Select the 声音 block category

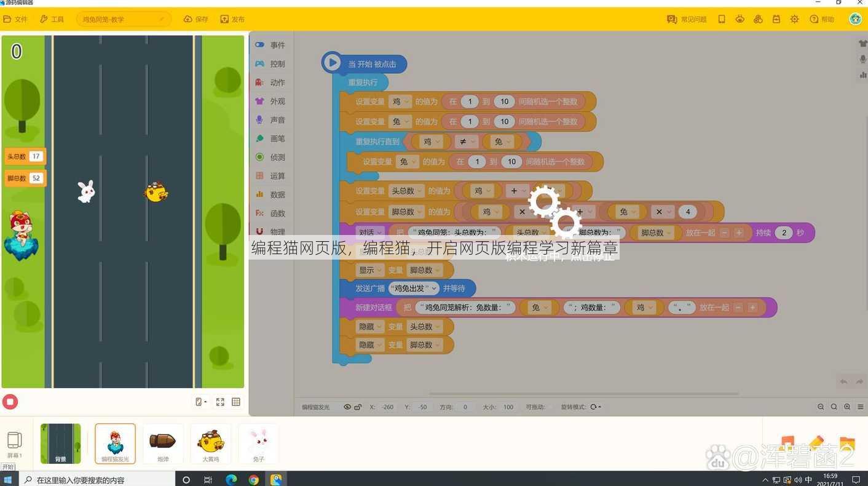[x=270, y=120]
